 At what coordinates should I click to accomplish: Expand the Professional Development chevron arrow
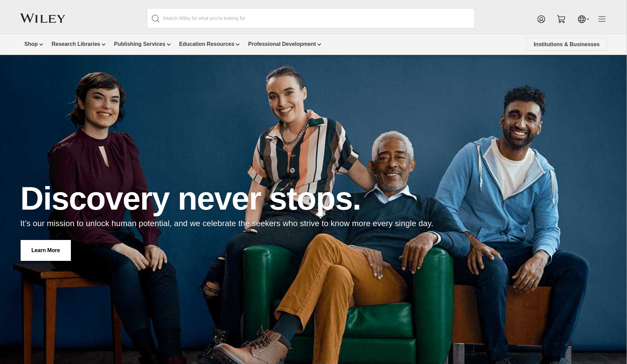(319, 44)
